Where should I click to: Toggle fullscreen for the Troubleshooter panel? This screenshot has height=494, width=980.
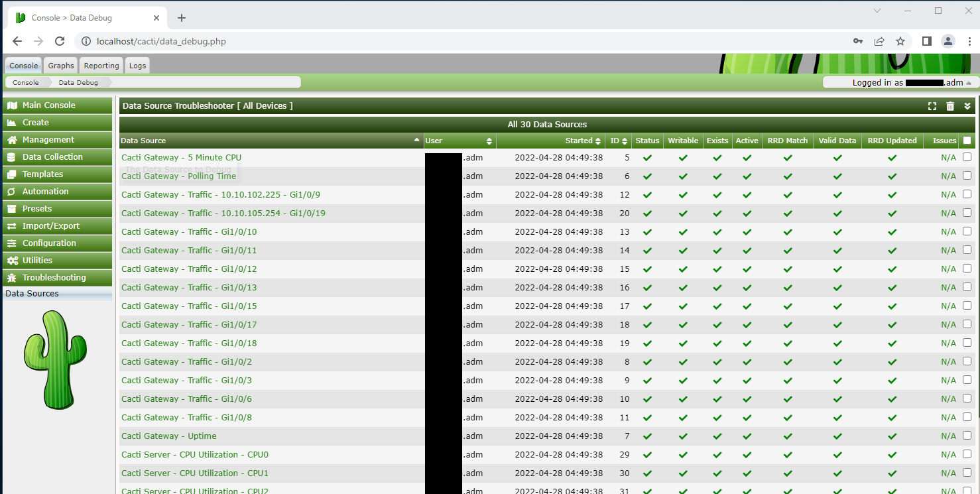[932, 106]
